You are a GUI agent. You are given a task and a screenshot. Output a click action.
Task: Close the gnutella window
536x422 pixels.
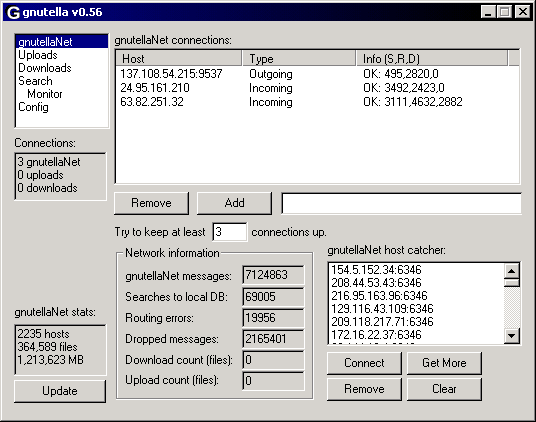[523, 12]
